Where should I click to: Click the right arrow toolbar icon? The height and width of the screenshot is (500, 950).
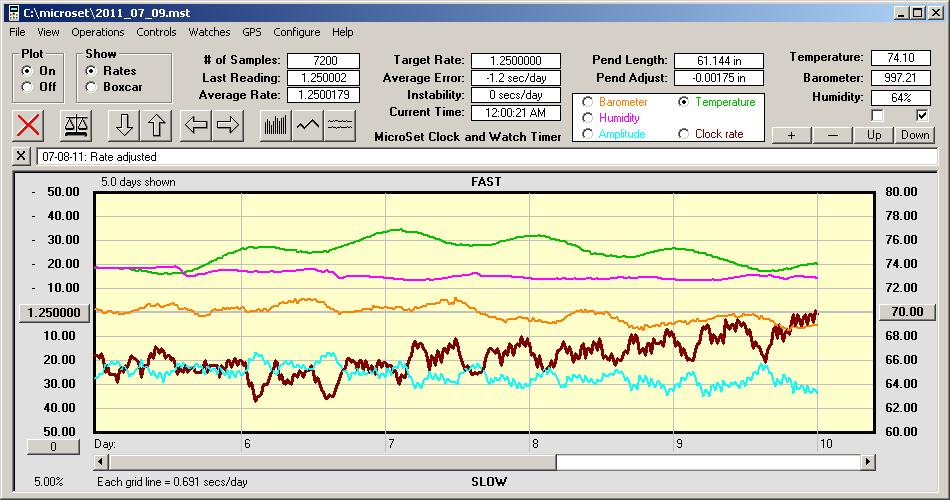228,125
